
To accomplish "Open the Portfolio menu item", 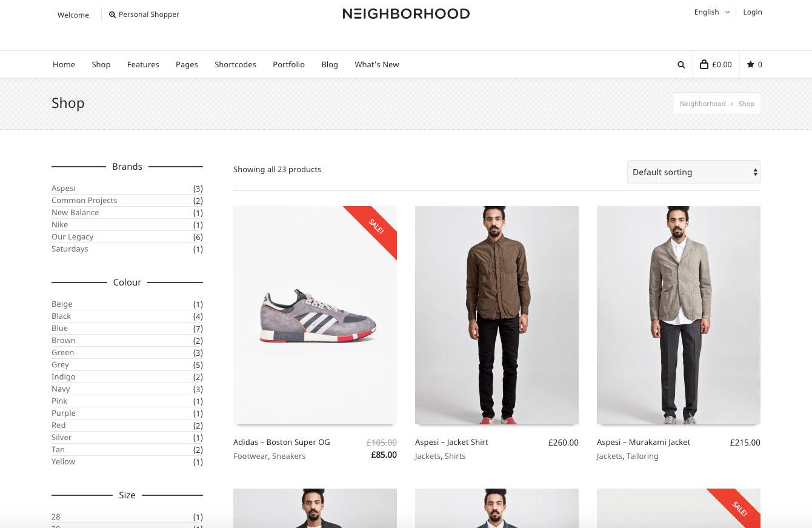I will point(288,64).
